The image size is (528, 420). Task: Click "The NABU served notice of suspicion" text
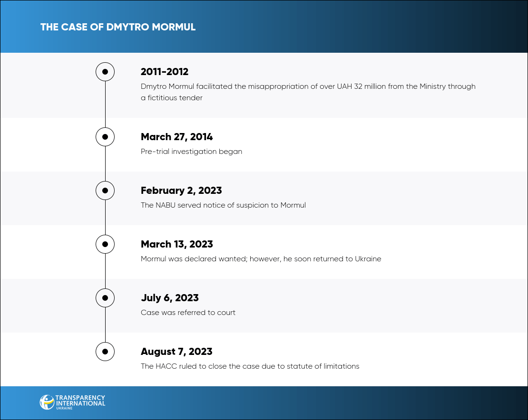(x=223, y=205)
